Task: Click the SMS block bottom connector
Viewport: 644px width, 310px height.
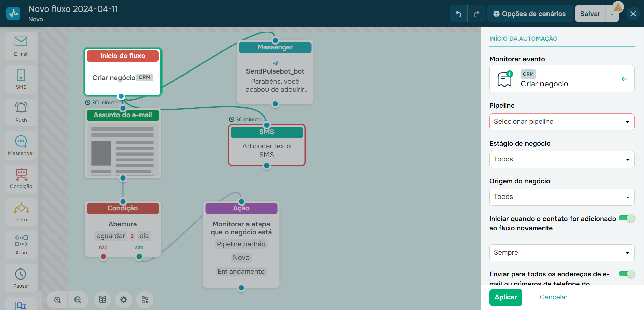Action: click(x=267, y=166)
